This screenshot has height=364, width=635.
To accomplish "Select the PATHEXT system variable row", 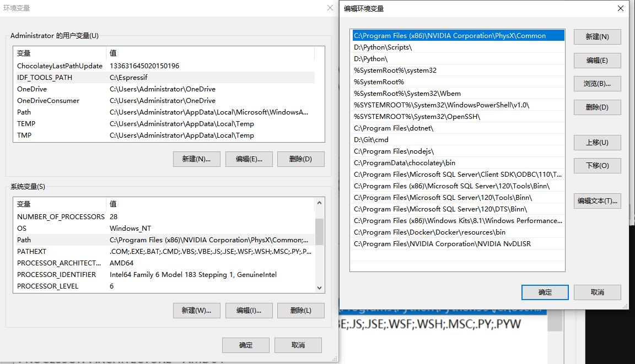I will coord(164,252).
